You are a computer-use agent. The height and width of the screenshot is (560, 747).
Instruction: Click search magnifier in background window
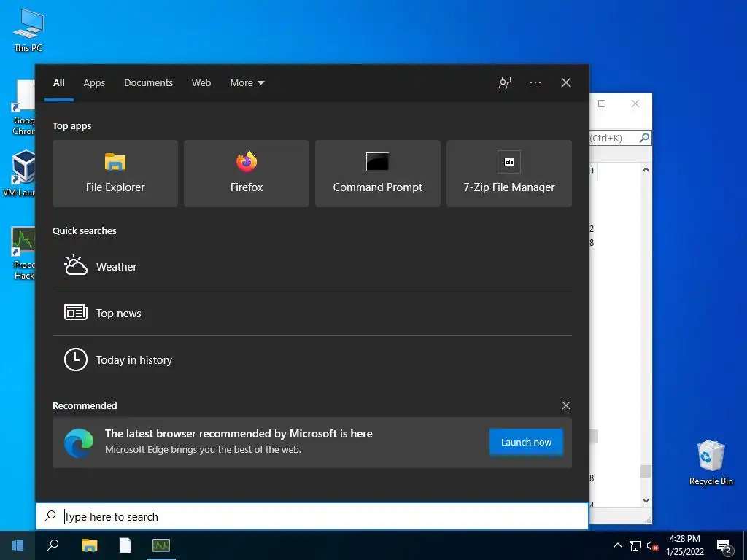pyautogui.click(x=644, y=138)
